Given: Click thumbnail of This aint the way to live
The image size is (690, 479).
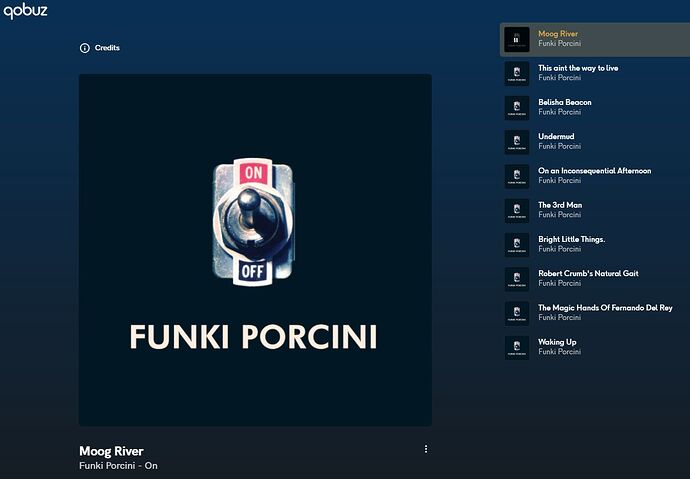Looking at the screenshot, I should click(x=517, y=73).
